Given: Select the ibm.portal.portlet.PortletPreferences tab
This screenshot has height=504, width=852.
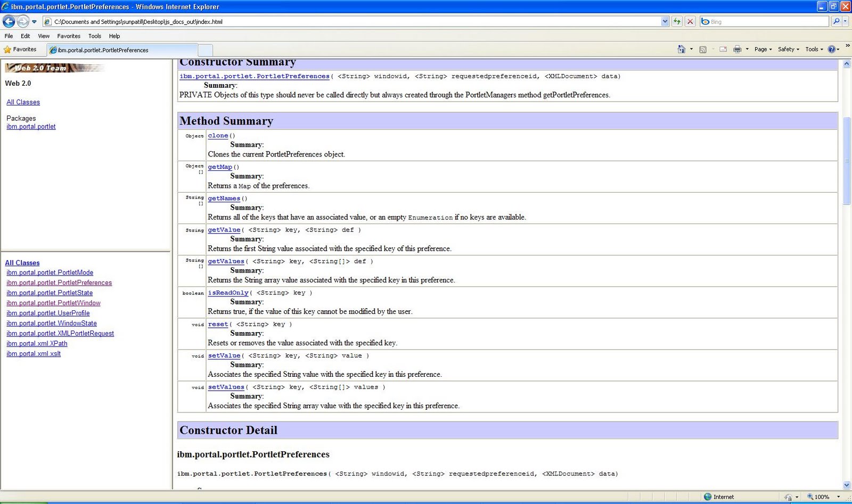Looking at the screenshot, I should tap(121, 50).
